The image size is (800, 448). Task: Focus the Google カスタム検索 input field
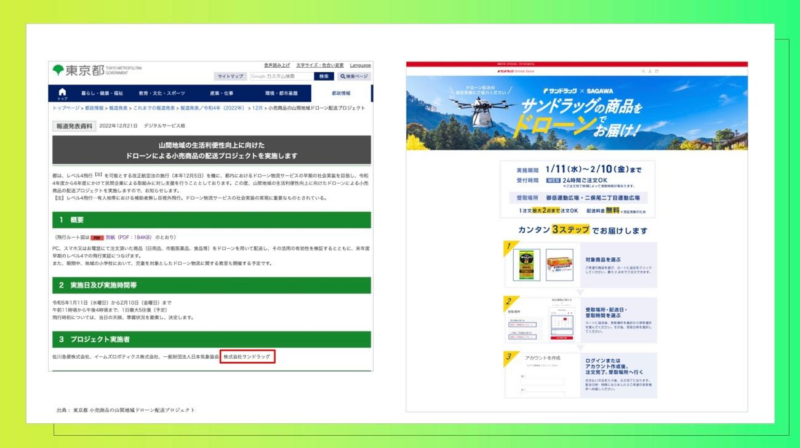282,77
